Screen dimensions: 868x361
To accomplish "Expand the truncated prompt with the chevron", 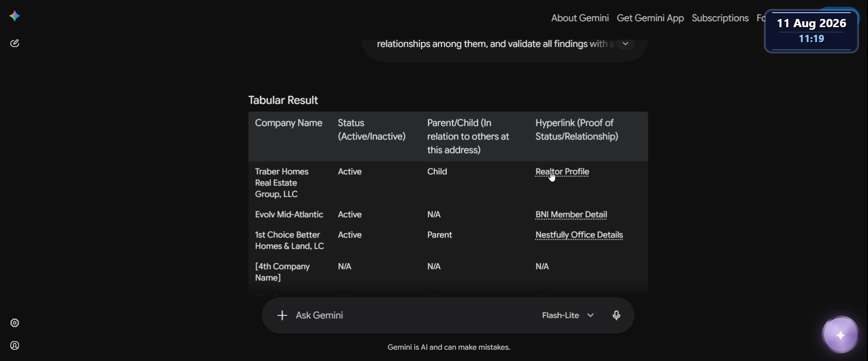I will tap(626, 44).
